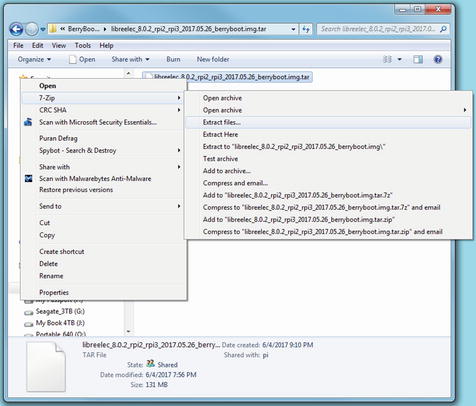The image size is (476, 406).
Task: Choose Cut from the context menu
Action: click(x=104, y=223)
